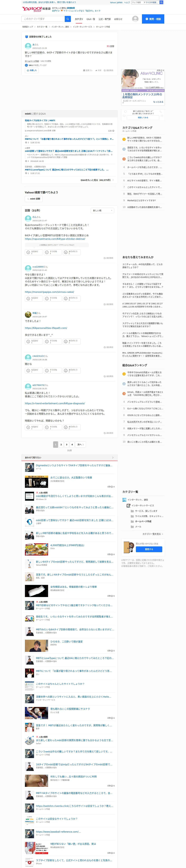Click the ログイン link
The width and height of the screenshot is (186, 868).
tap(56, 11)
